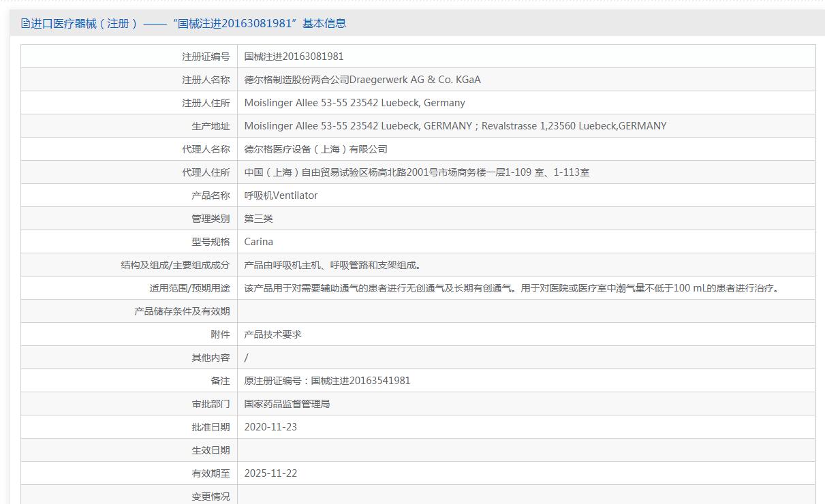Select model value Carina
The height and width of the screenshot is (504, 825).
point(258,242)
